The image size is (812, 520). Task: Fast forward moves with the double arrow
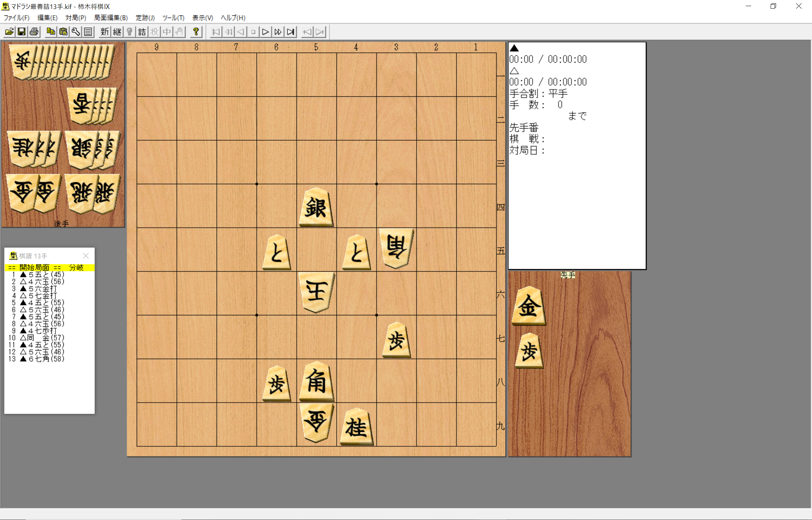tap(278, 32)
